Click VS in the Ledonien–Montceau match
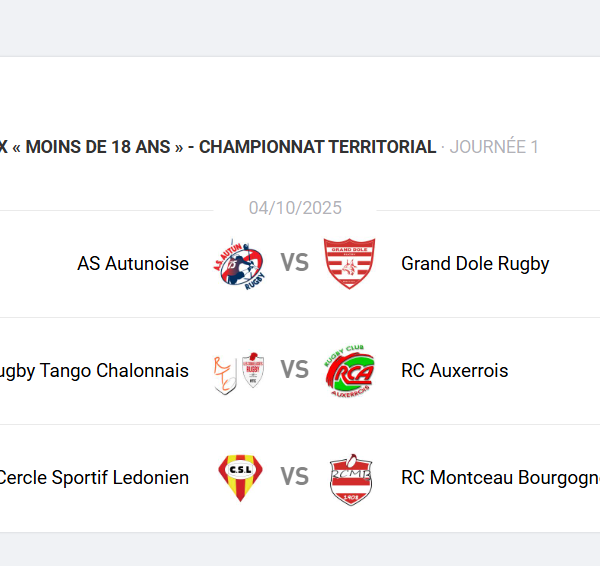Image resolution: width=600 pixels, height=566 pixels. pyautogui.click(x=294, y=478)
